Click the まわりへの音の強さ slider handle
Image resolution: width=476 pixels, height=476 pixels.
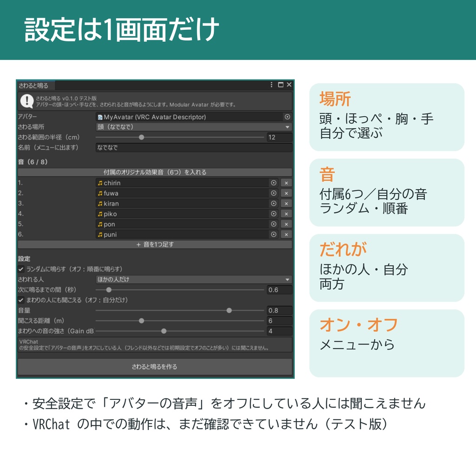(164, 331)
